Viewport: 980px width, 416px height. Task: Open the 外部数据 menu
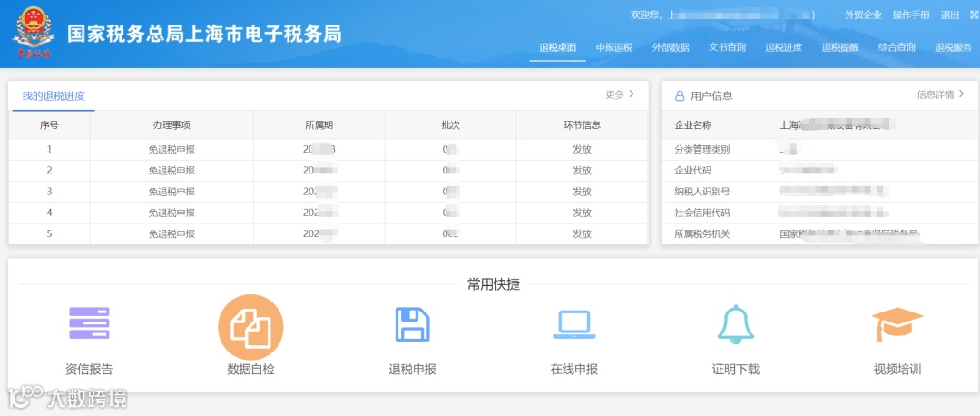click(671, 47)
